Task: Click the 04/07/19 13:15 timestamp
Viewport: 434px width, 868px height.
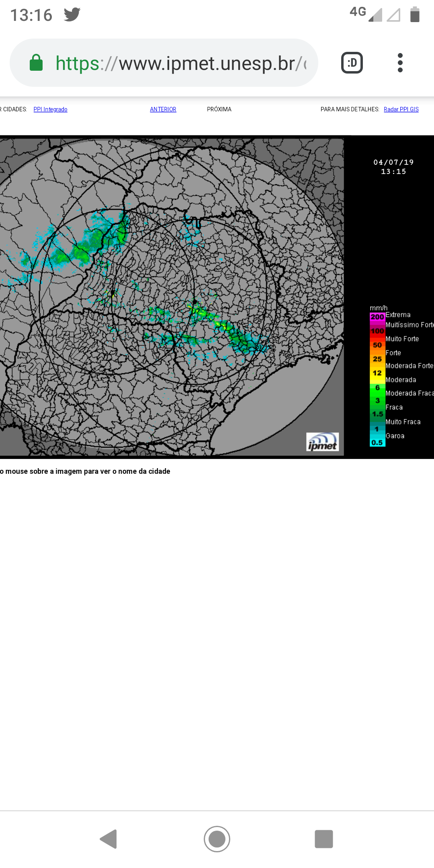Action: coord(393,167)
